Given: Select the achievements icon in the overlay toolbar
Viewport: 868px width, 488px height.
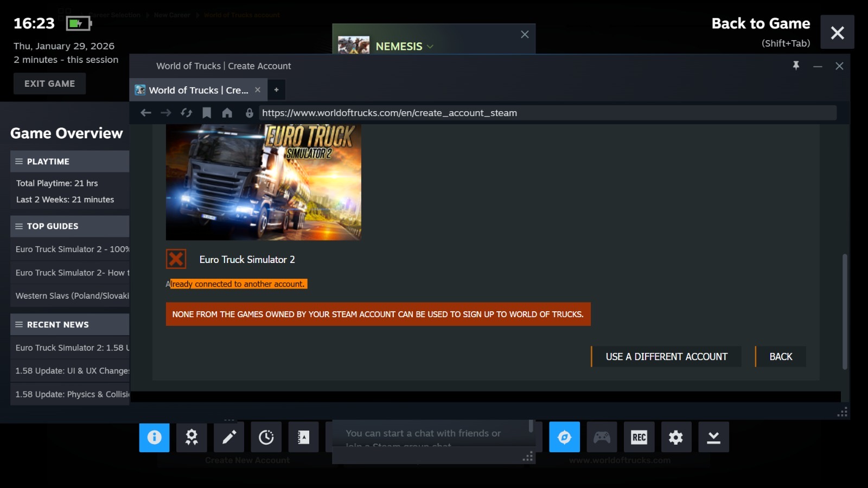Looking at the screenshot, I should (x=192, y=437).
